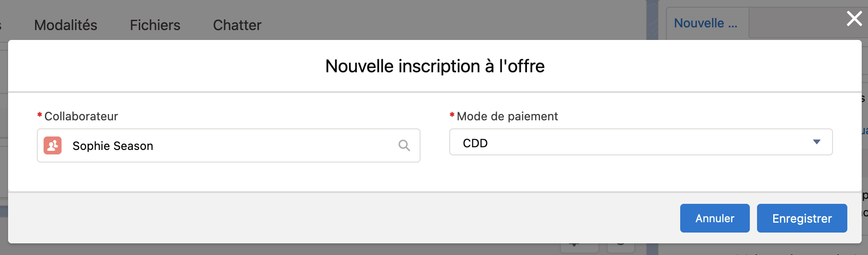Click the Collaborateur field label
Image resolution: width=868 pixels, height=255 pixels.
pos(81,117)
